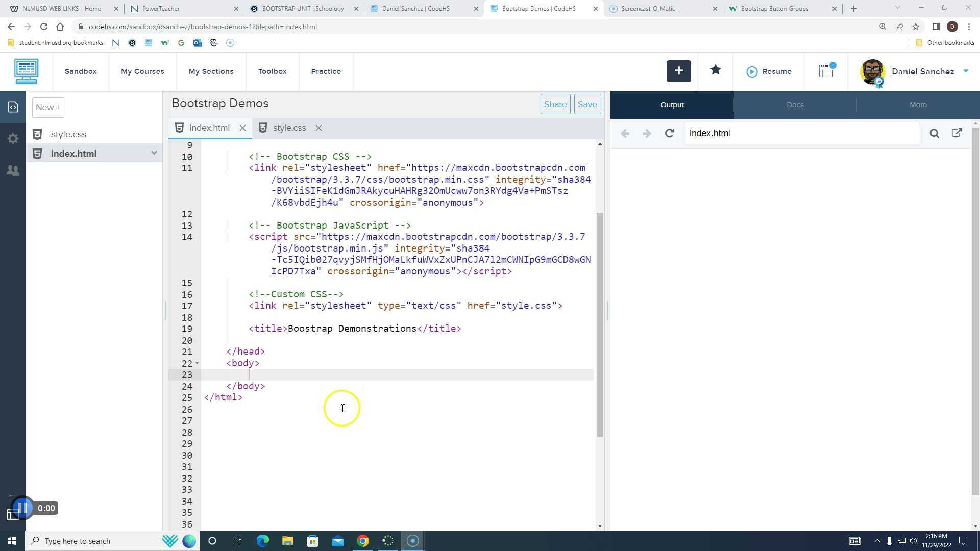The width and height of the screenshot is (980, 551).
Task: Open the output in a new window
Action: coord(957,133)
